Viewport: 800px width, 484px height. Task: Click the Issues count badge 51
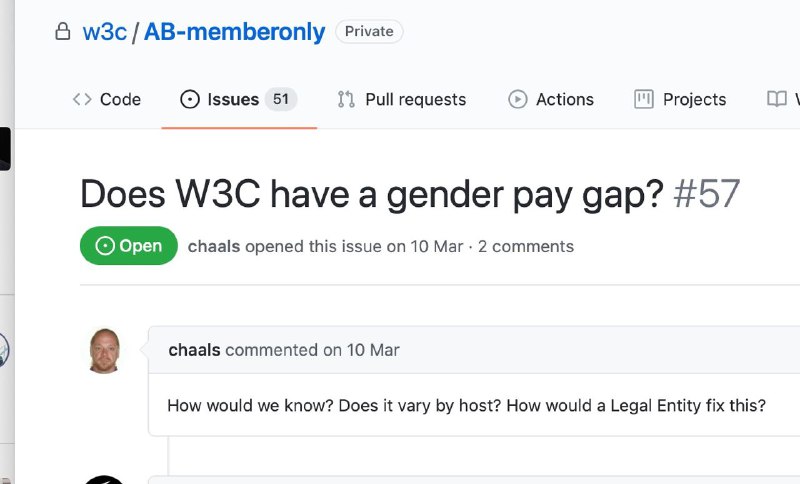[x=281, y=99]
